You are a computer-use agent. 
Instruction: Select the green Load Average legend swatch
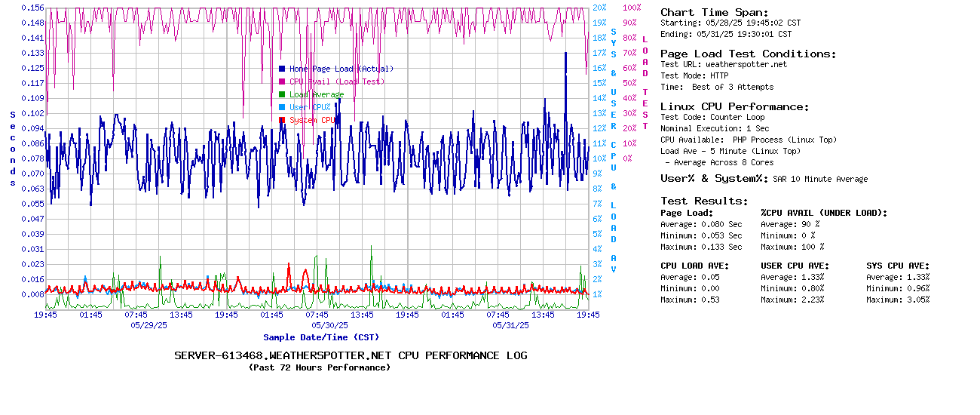tap(282, 94)
